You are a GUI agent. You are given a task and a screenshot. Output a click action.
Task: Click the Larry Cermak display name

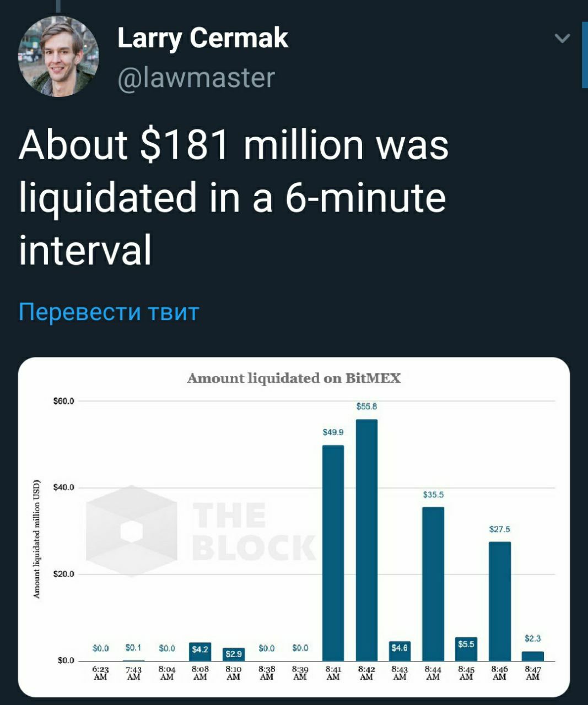click(x=203, y=38)
